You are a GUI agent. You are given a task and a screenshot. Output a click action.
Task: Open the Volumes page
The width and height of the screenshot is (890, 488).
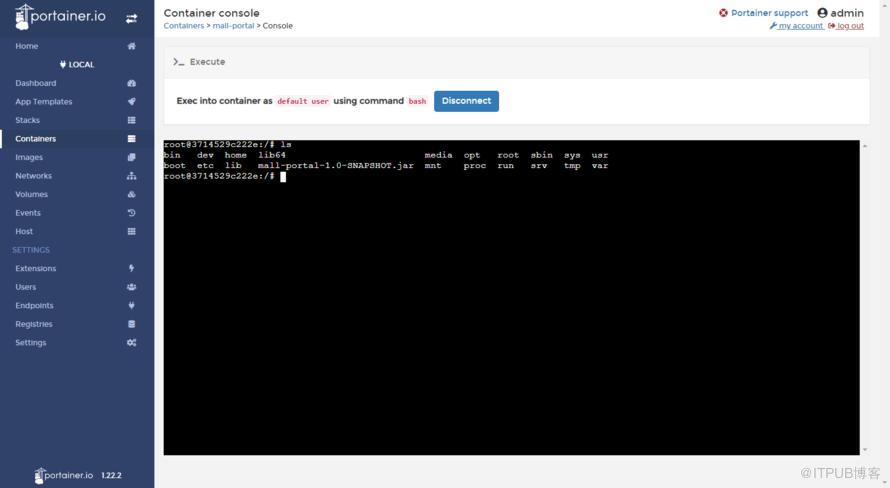(31, 194)
